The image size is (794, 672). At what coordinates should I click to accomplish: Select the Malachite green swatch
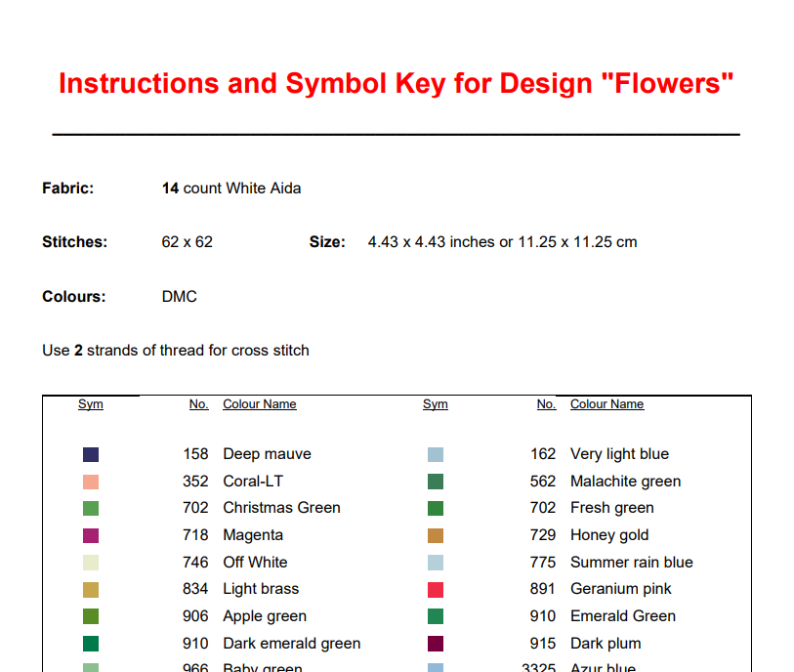436,482
